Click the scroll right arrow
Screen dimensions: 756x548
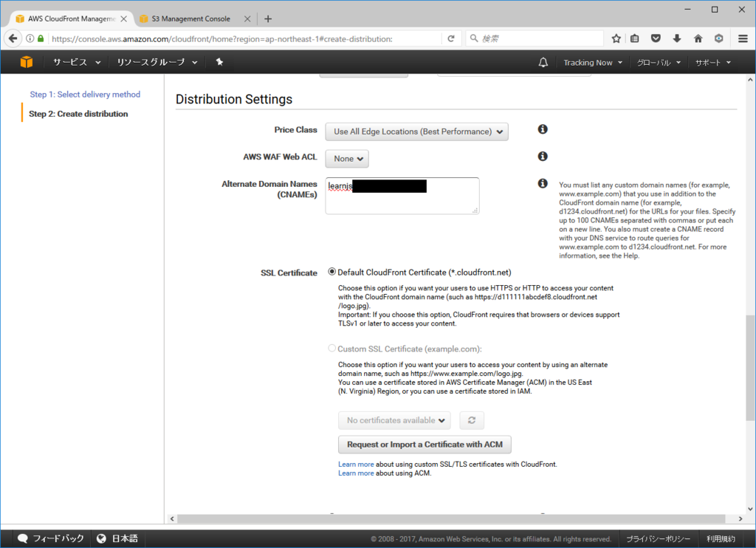[x=740, y=518]
